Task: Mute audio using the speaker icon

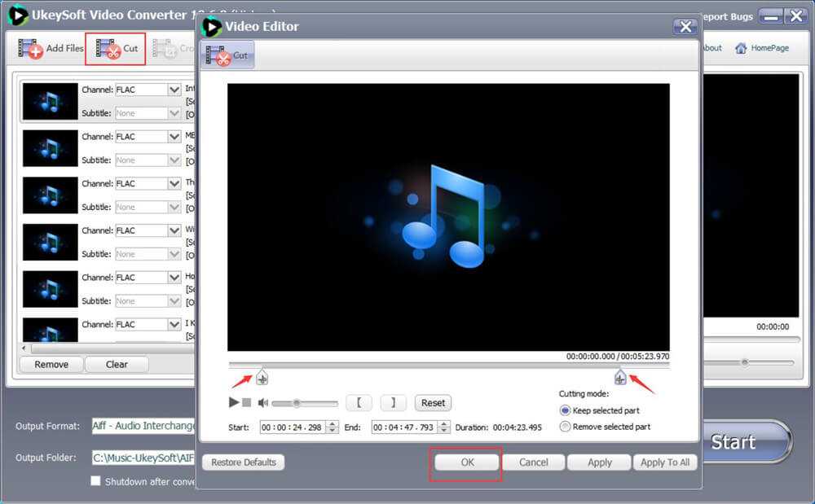Action: point(263,402)
